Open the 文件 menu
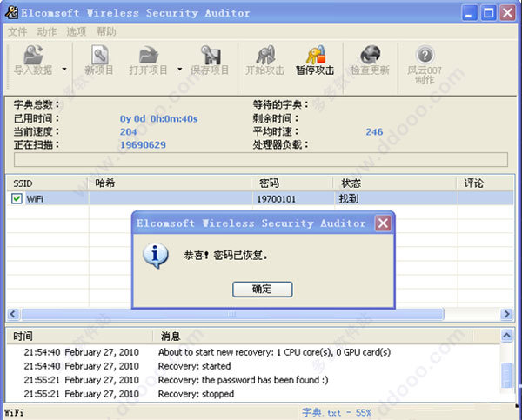 (x=17, y=31)
